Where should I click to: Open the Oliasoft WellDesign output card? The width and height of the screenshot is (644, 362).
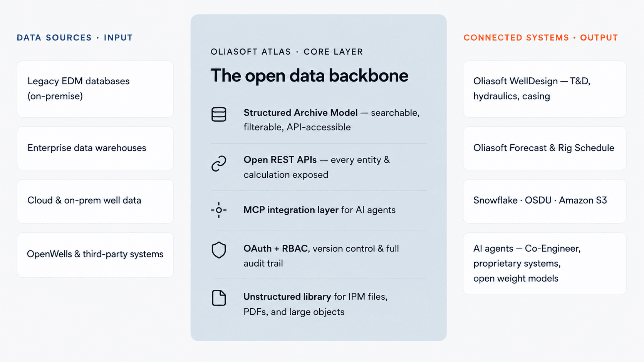tap(544, 89)
